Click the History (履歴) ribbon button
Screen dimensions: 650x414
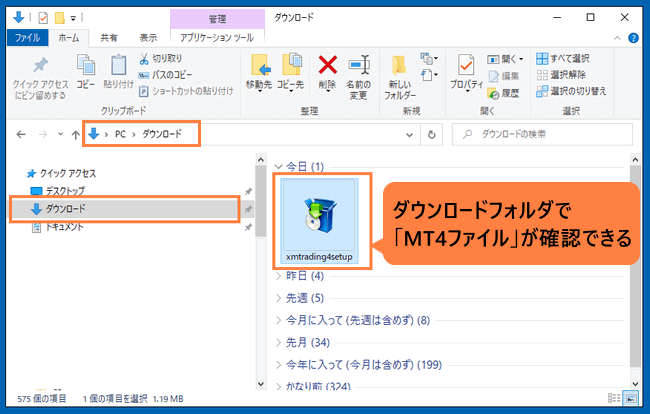(x=504, y=93)
